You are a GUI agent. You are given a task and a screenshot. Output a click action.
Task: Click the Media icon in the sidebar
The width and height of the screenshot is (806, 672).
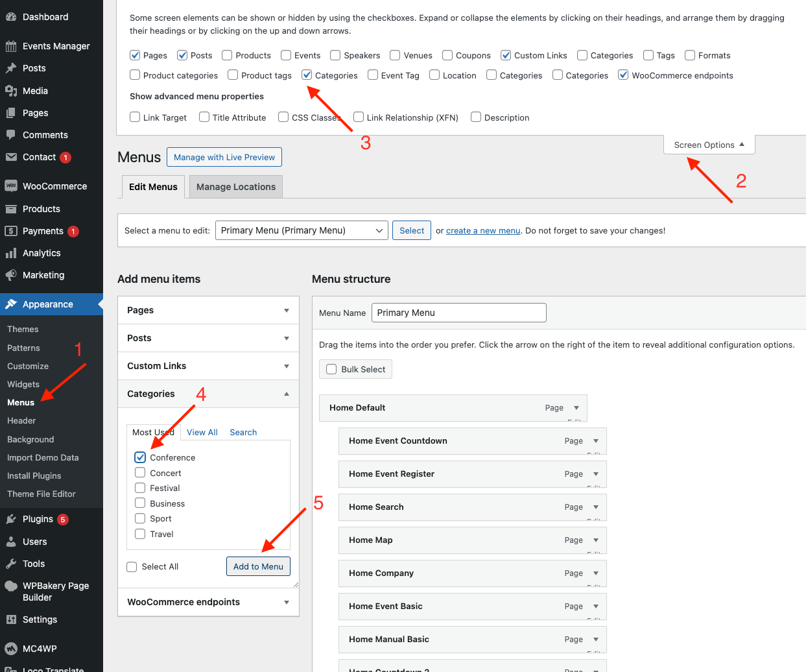click(11, 91)
